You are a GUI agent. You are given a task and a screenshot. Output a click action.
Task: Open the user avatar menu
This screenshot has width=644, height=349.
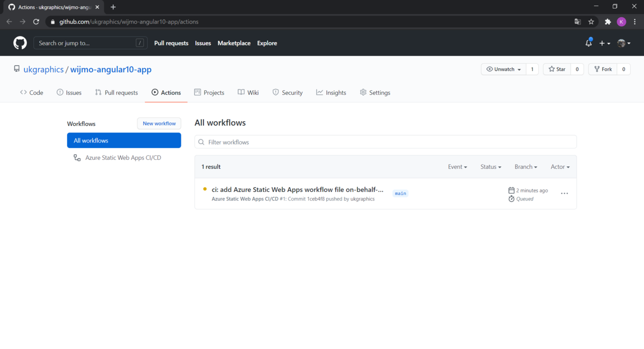(x=624, y=43)
